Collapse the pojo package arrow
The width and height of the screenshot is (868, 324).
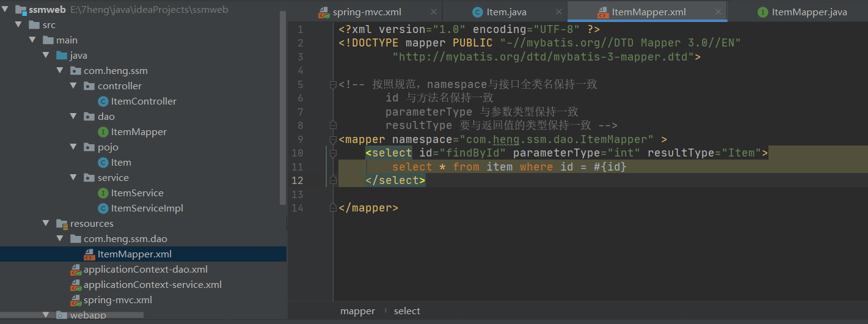(74, 147)
